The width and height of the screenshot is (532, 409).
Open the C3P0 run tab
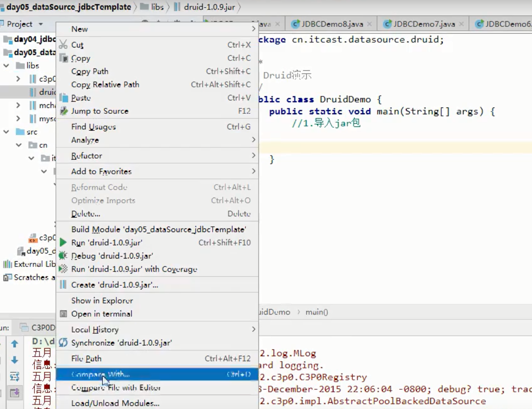click(x=38, y=327)
